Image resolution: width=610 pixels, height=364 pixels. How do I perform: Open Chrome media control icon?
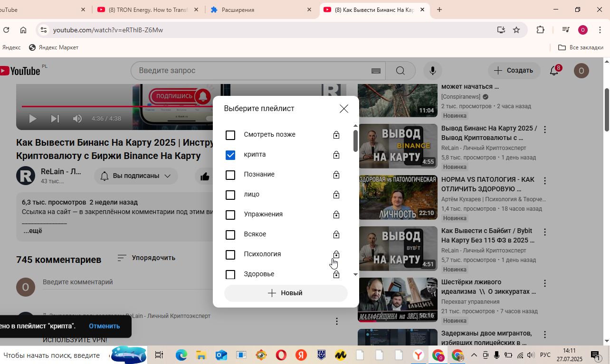click(x=565, y=30)
